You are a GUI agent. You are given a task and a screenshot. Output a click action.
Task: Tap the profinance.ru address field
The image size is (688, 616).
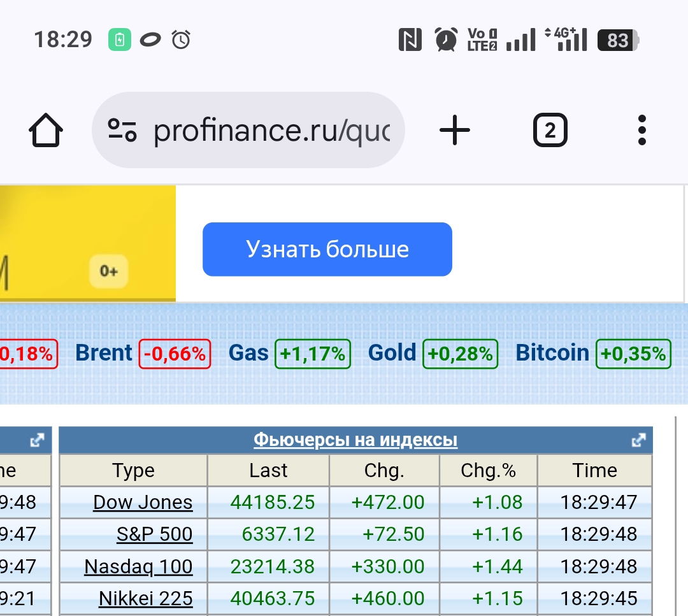(x=271, y=131)
